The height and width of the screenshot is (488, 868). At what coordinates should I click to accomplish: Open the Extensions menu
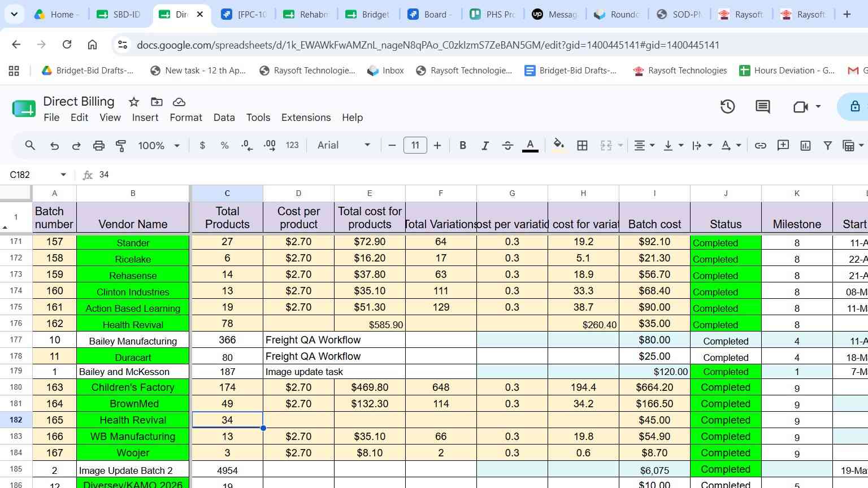point(306,117)
